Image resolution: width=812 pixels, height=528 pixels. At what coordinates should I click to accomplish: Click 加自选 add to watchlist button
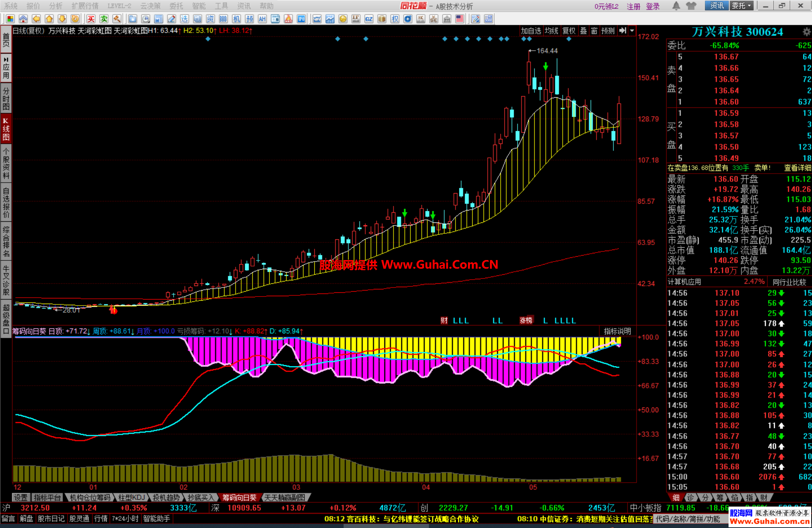tap(531, 31)
